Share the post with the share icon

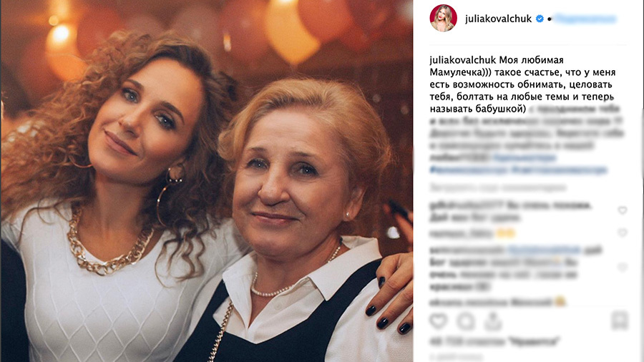493,321
